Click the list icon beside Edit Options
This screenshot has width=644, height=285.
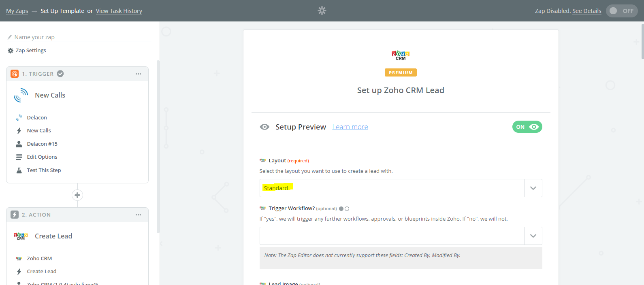tap(19, 157)
